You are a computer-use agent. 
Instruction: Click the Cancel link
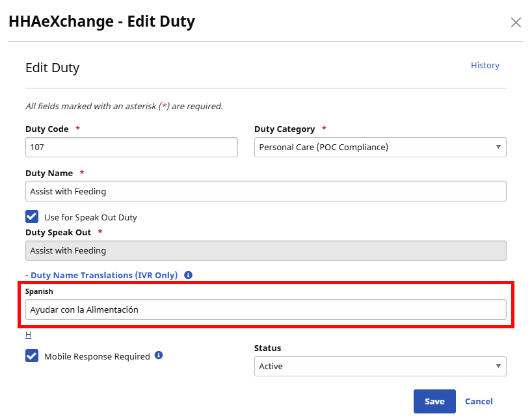point(479,402)
